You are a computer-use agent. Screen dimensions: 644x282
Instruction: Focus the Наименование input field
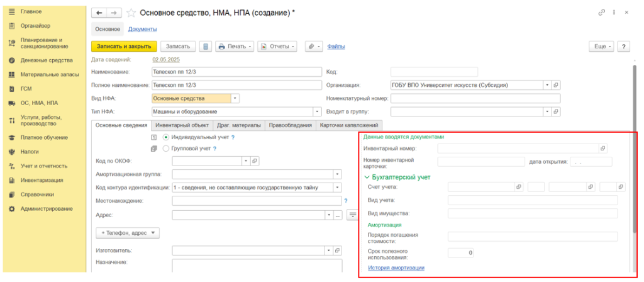point(237,72)
